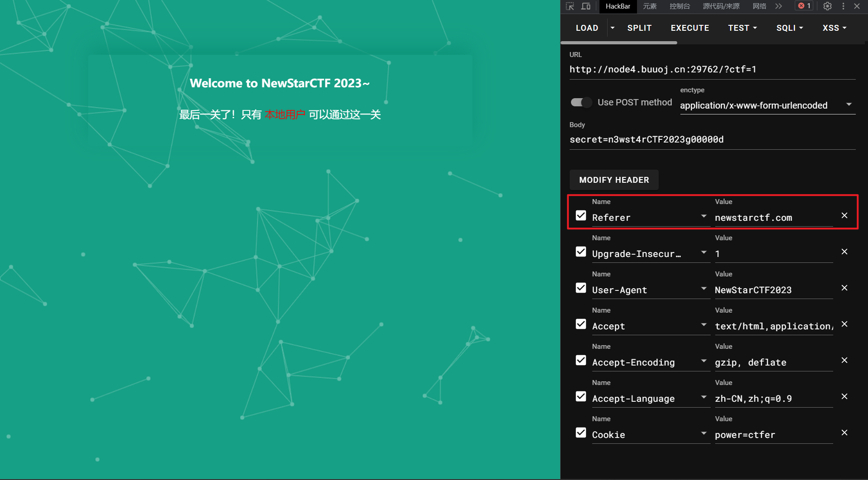
Task: Remove the Referer header row
Action: (844, 215)
